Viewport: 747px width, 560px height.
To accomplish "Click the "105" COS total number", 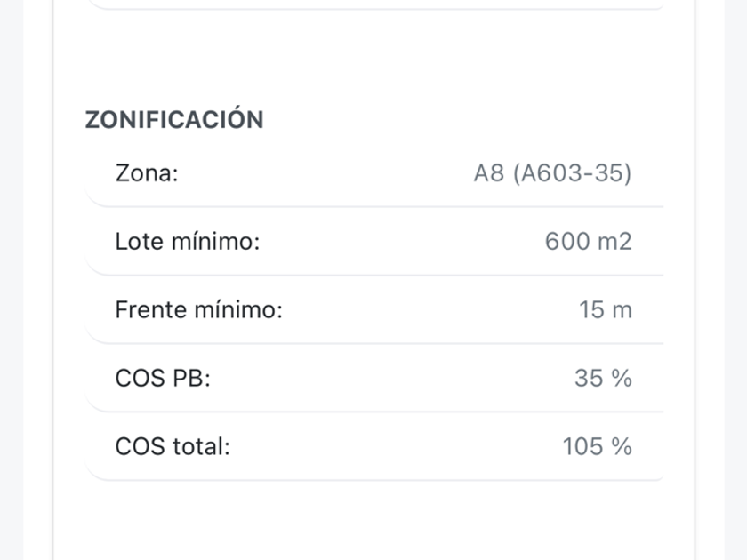I will point(582,446).
